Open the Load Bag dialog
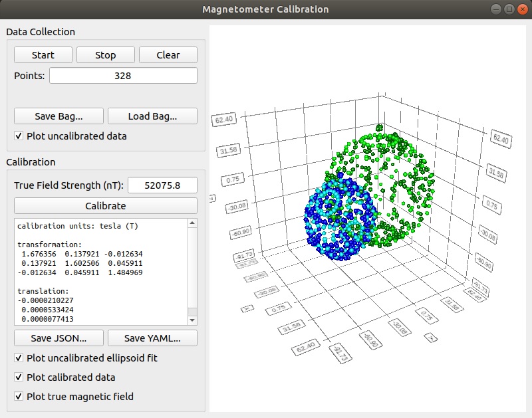This screenshot has height=418, width=532. tap(152, 116)
